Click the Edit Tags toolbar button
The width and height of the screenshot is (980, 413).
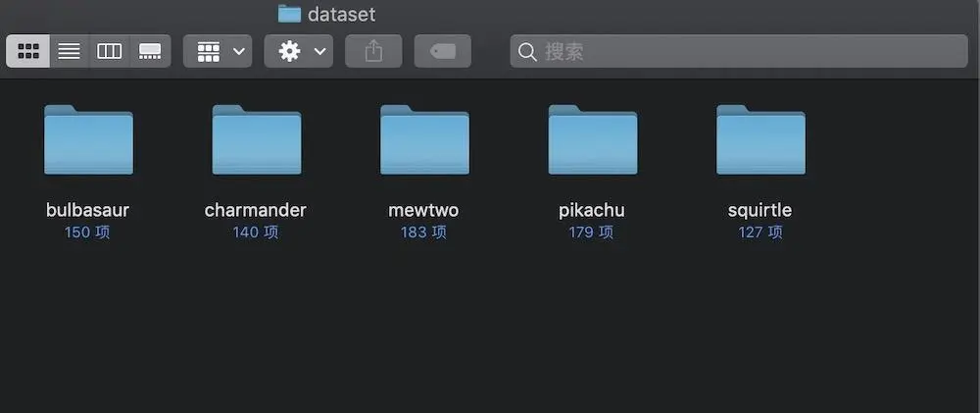[x=443, y=51]
